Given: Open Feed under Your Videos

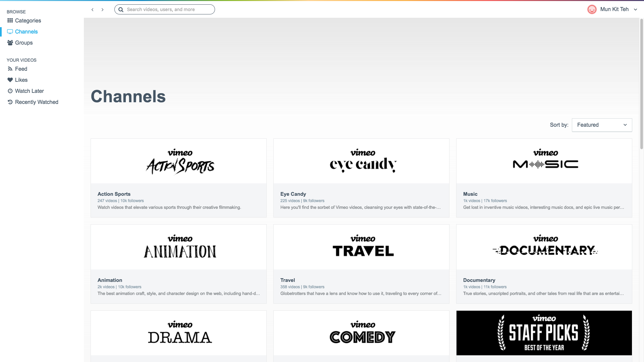Looking at the screenshot, I should 21,69.
